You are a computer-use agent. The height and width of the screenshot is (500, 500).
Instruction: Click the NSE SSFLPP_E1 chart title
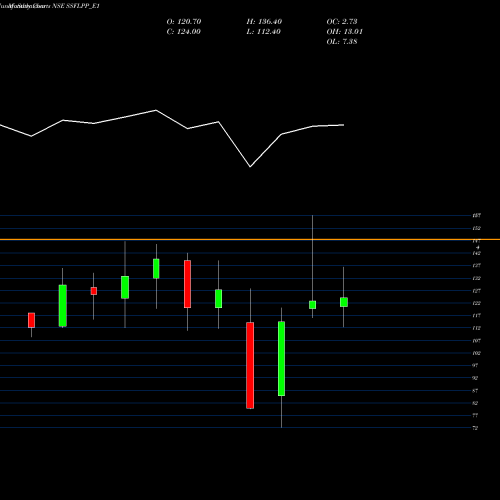(x=76, y=6)
